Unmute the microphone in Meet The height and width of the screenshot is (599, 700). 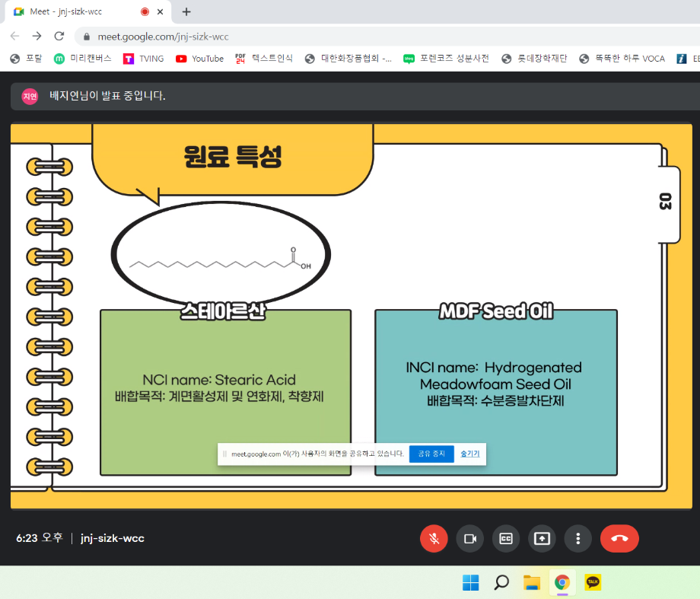pos(434,538)
